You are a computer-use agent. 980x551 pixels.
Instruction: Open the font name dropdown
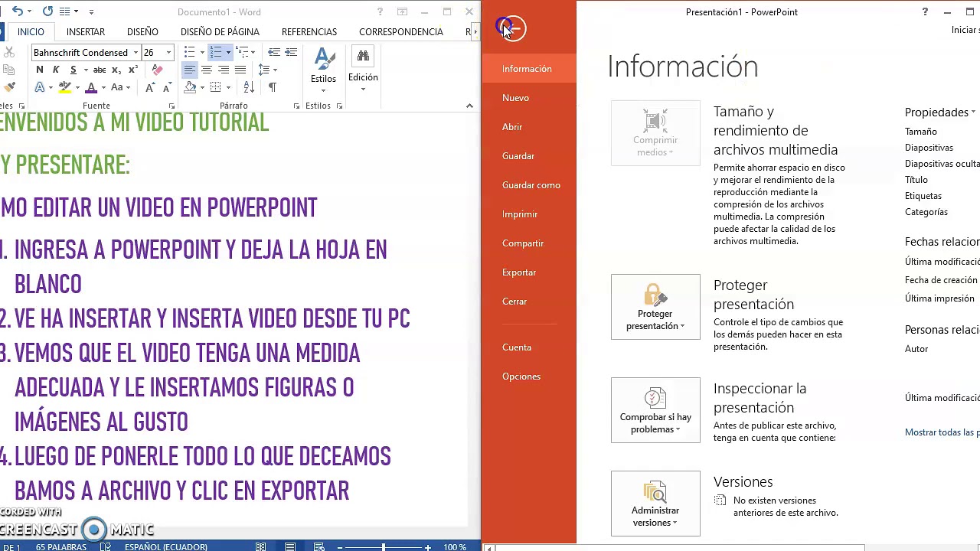[x=136, y=52]
